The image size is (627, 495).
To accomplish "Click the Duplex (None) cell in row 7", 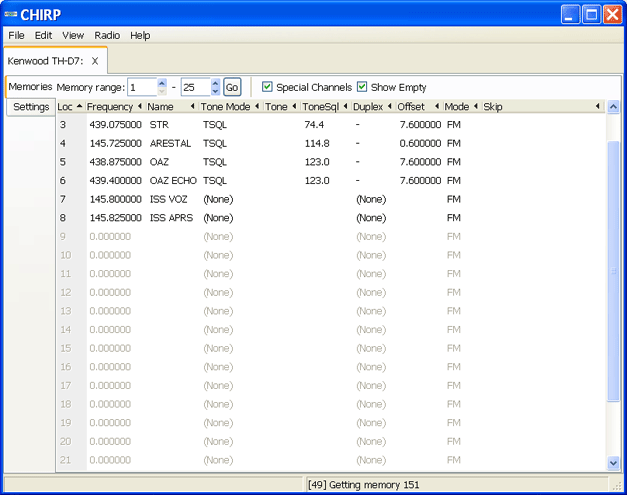I will tap(371, 199).
